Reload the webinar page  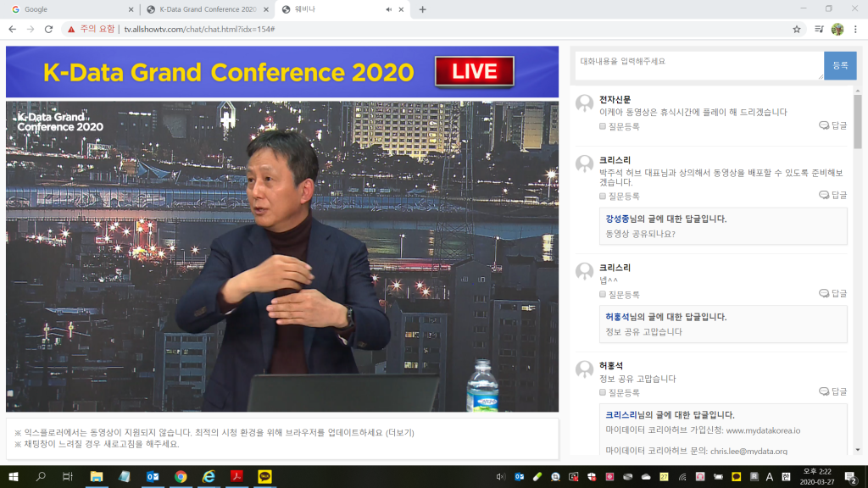48,30
